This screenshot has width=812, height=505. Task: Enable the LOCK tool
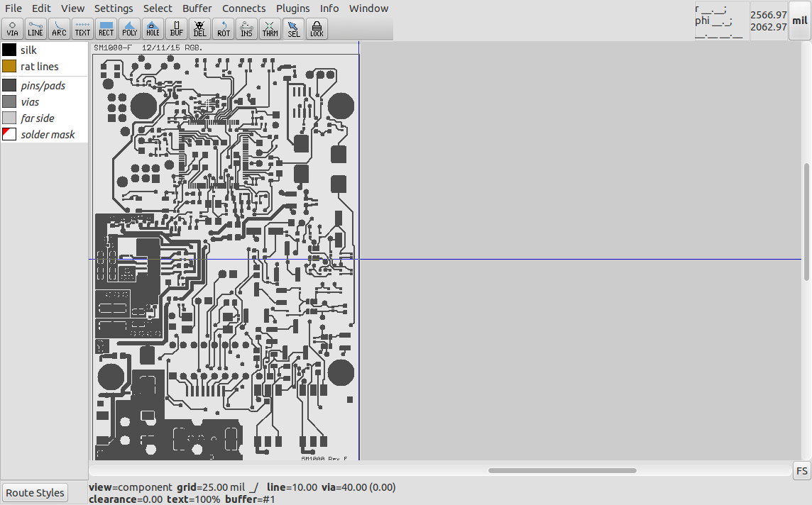(317, 28)
